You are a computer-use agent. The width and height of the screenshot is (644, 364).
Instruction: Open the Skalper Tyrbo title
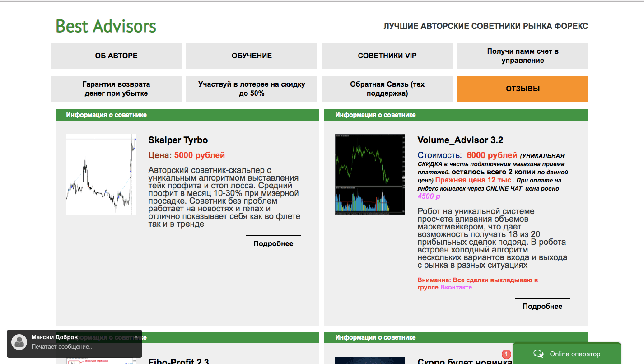coord(178,140)
